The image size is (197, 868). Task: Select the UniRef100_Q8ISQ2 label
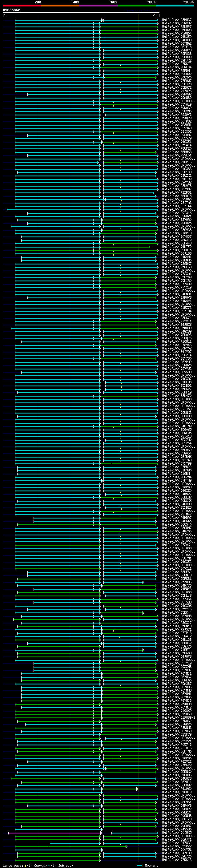[177, 131]
